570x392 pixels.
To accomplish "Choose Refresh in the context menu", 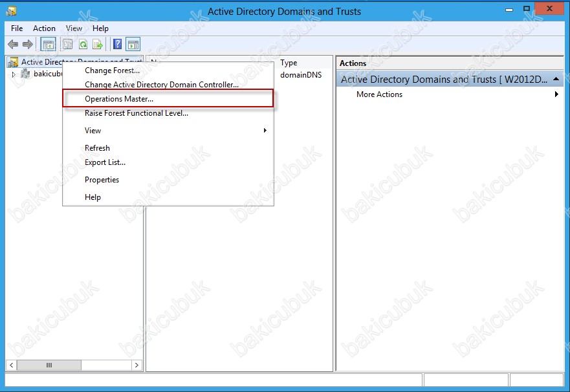I will (168, 148).
